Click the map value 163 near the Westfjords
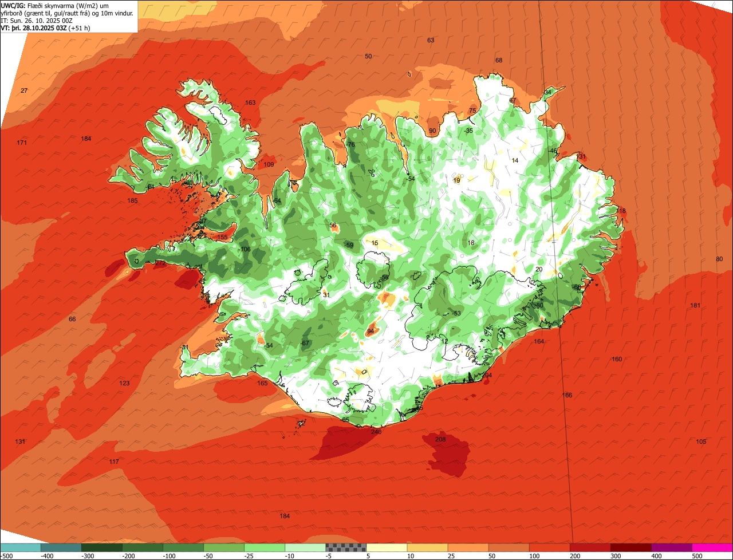 pyautogui.click(x=250, y=102)
